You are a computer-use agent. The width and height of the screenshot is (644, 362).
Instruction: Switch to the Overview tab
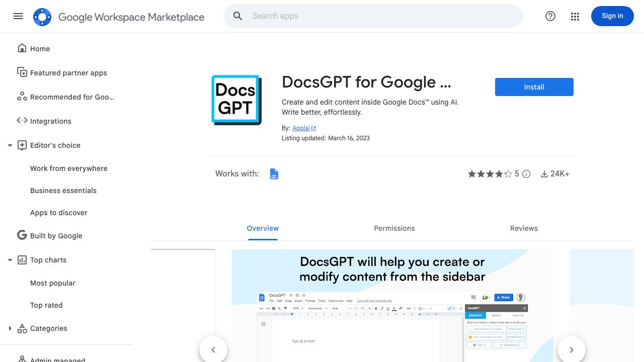(263, 228)
